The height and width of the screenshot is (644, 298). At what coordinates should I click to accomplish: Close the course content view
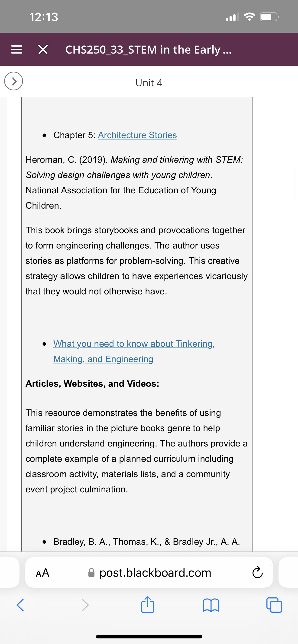[x=43, y=50]
